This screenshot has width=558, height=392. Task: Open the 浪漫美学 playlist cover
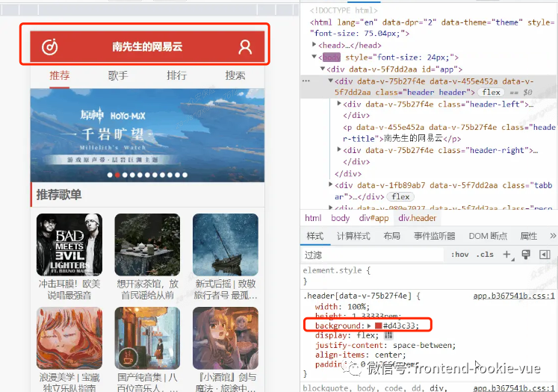click(x=69, y=338)
